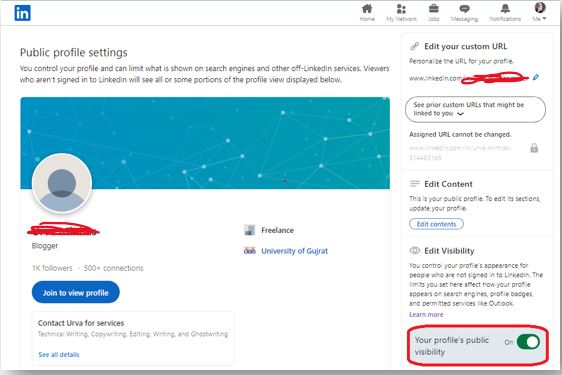Click Assigned URL cannot be changed text
This screenshot has width=562, height=375.
pyautogui.click(x=460, y=134)
